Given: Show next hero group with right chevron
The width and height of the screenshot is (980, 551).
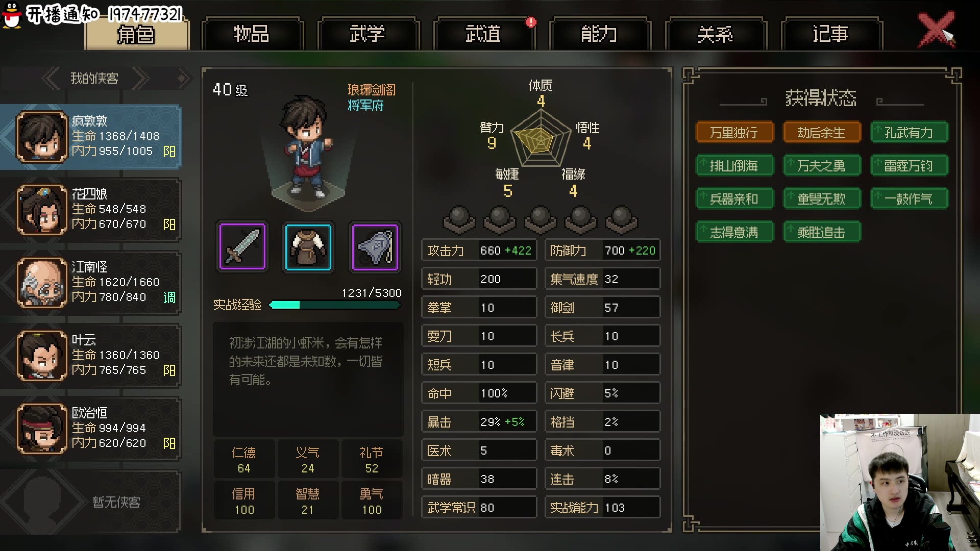Looking at the screenshot, I should tap(140, 78).
